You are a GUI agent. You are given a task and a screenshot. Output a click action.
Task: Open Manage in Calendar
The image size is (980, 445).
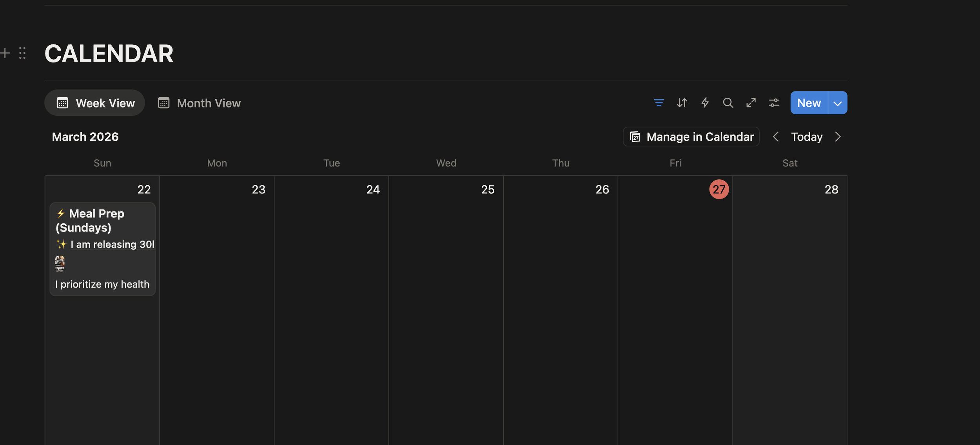691,137
